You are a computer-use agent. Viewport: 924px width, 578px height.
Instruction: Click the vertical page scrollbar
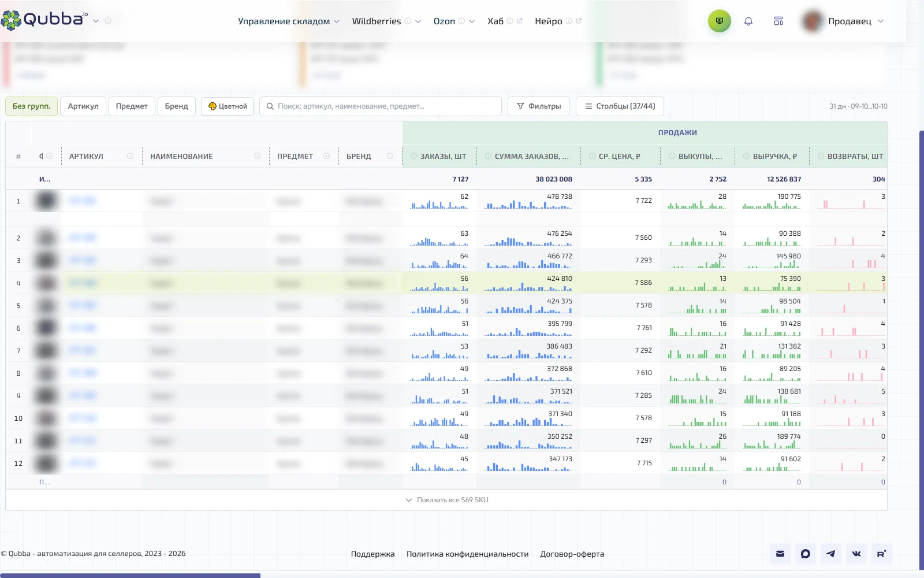point(922,350)
